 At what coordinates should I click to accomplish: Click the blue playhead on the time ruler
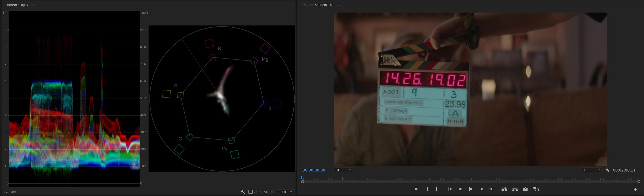[x=302, y=177]
